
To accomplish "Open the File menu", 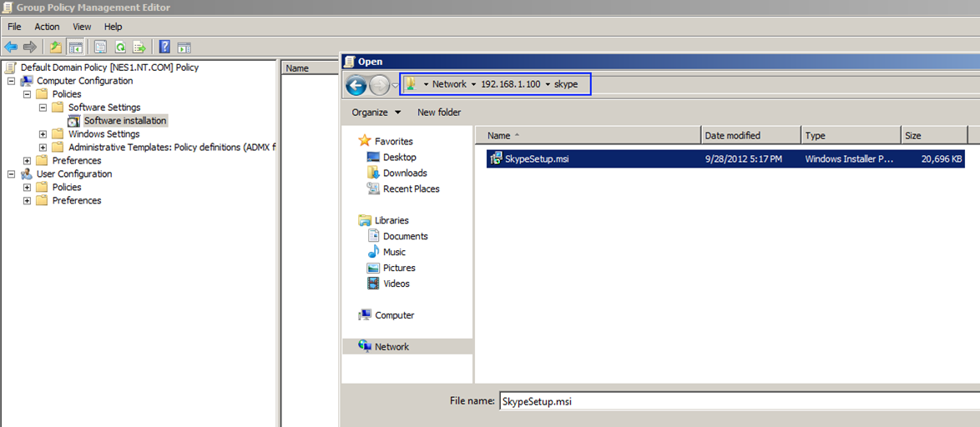I will [x=14, y=27].
